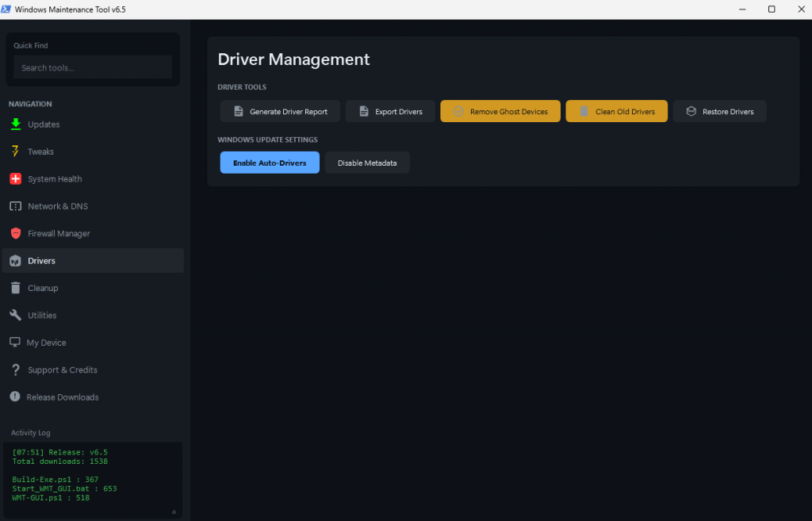
Task: Click the document icon on Generate Driver Report
Action: [x=238, y=111]
